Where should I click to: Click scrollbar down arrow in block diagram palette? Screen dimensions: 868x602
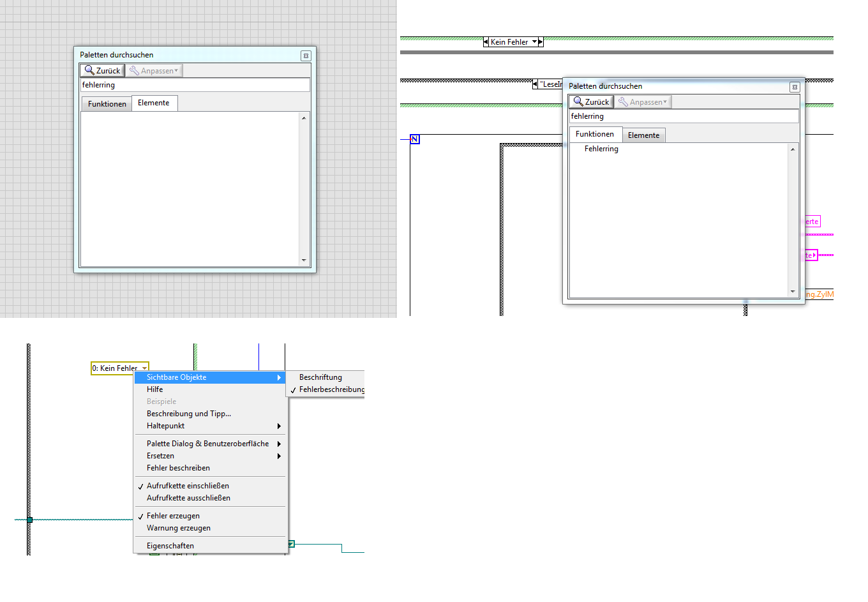(793, 292)
